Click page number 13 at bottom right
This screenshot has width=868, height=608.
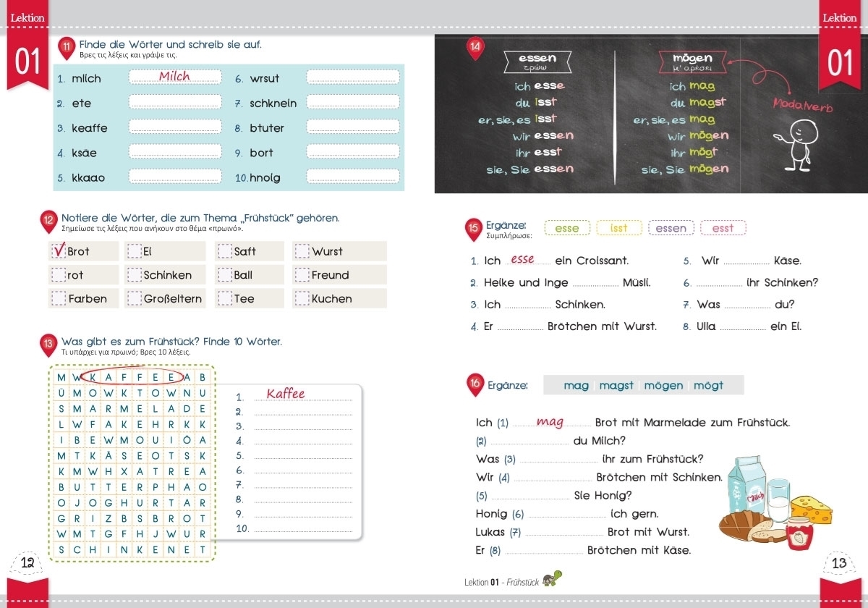pyautogui.click(x=839, y=563)
